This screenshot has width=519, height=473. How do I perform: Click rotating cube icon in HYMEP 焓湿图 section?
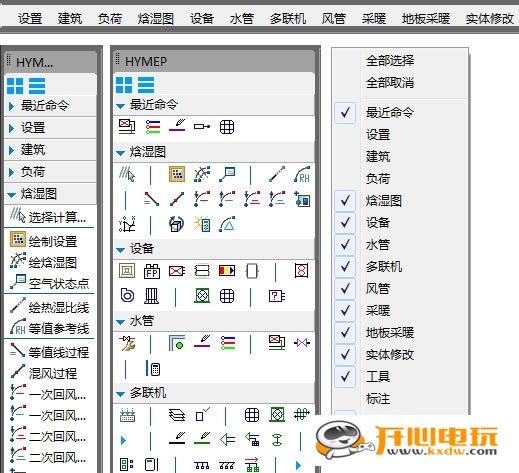tap(176, 224)
